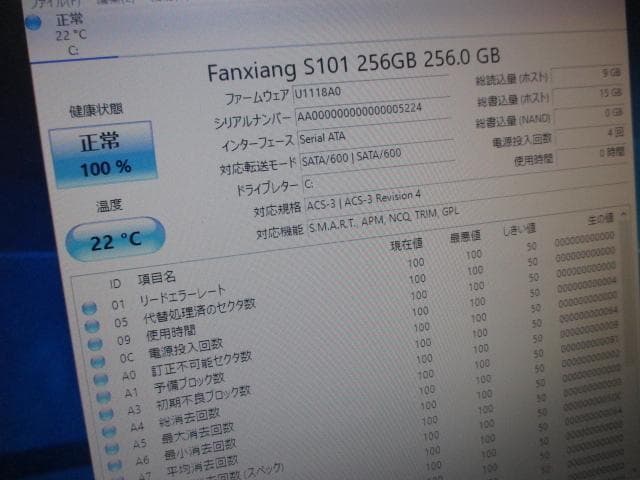This screenshot has width=640, height=480.
Task: Click the total host reads value 9 GB
Action: point(586,75)
